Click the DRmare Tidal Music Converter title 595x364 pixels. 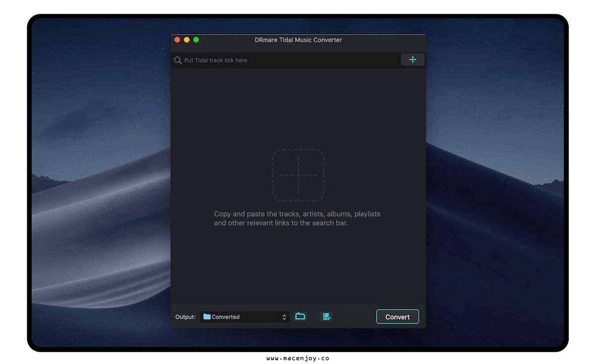click(298, 40)
